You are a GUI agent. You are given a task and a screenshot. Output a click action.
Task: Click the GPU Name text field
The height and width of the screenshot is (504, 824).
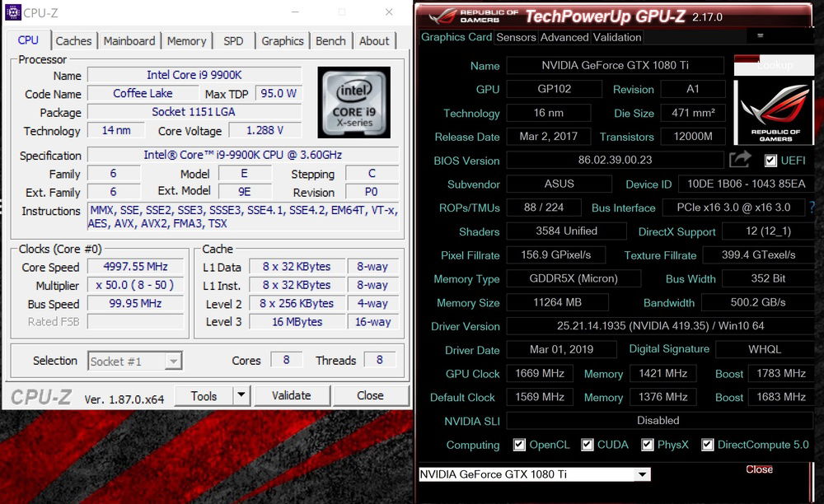613,66
